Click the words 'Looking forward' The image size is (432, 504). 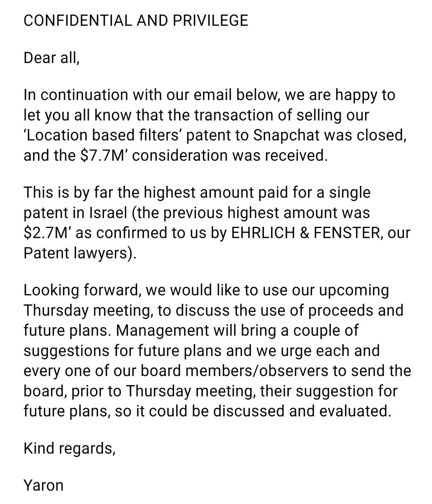coord(82,291)
